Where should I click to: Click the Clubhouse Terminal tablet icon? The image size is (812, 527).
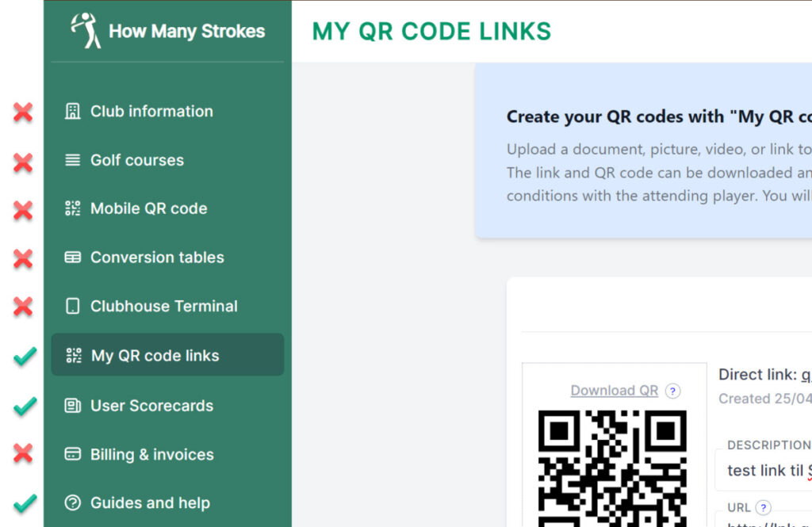72,306
